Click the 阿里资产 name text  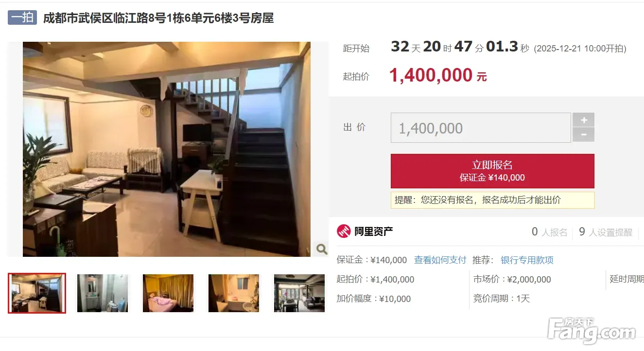373,232
